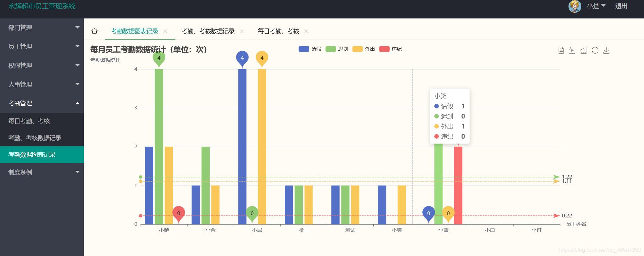This screenshot has width=644, height=256.
Task: Click 测试's green 迟到 bar
Action: [x=345, y=205]
